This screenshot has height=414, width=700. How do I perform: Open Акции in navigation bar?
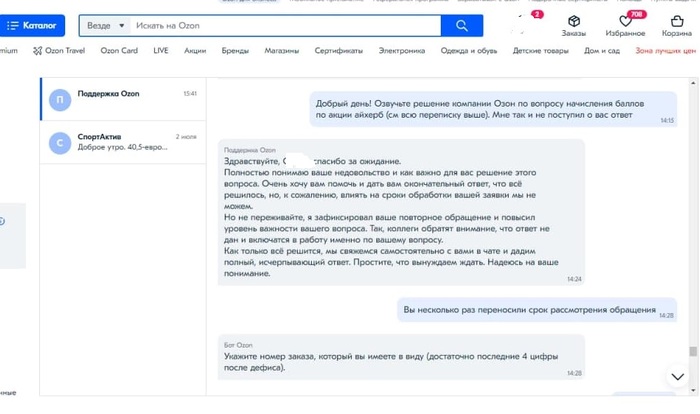(195, 50)
